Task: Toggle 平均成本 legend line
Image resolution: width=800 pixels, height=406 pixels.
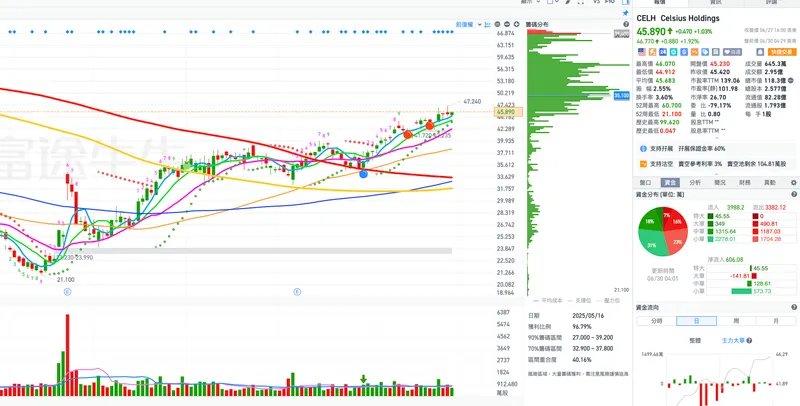Action: tap(547, 301)
